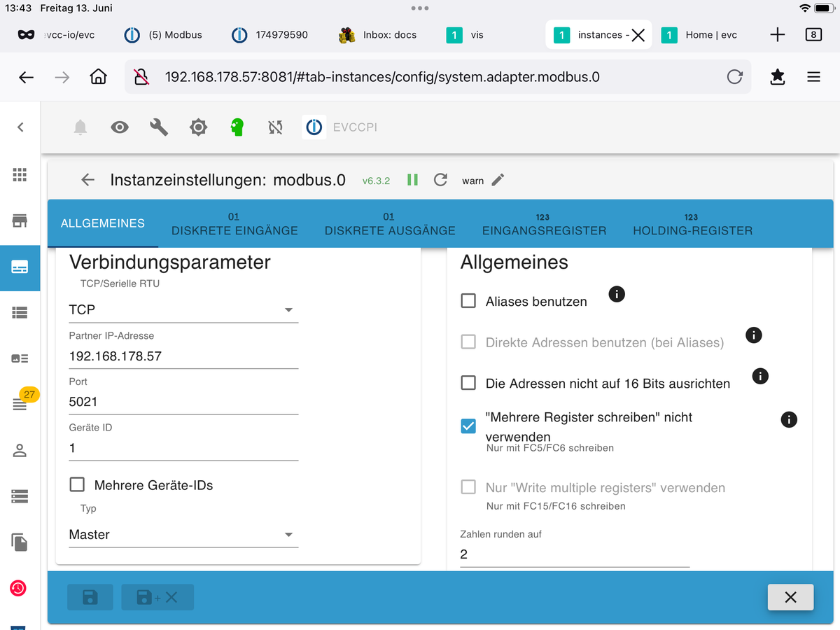The width and height of the screenshot is (840, 630).
Task: Open the wrench settings icon
Action: tap(159, 127)
